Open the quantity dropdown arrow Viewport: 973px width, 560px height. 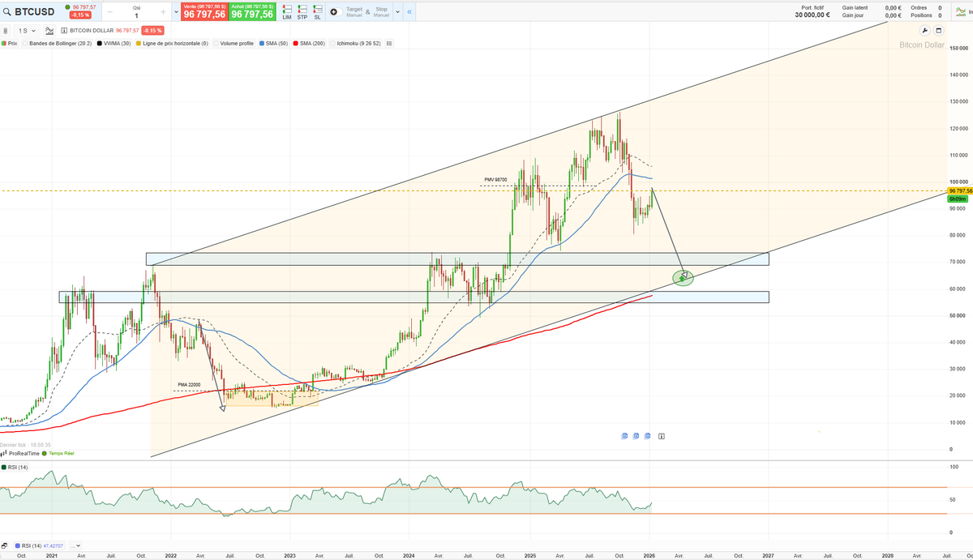176,12
